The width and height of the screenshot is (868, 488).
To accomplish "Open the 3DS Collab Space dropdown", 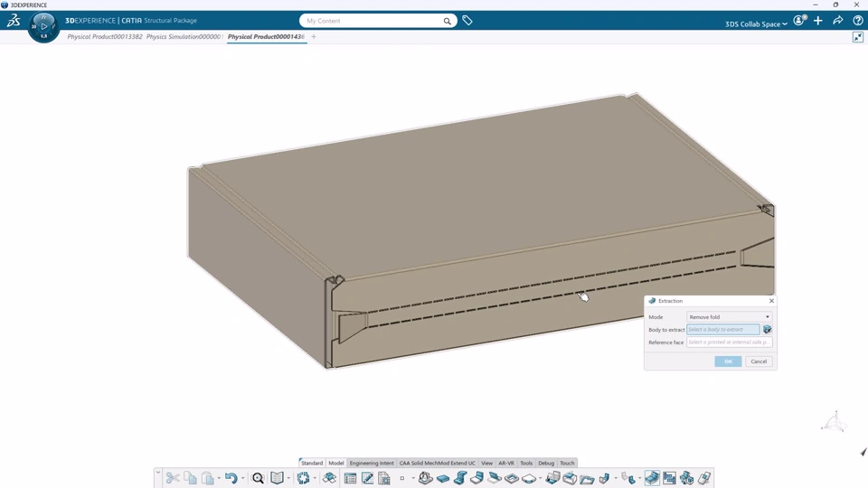I will [756, 23].
